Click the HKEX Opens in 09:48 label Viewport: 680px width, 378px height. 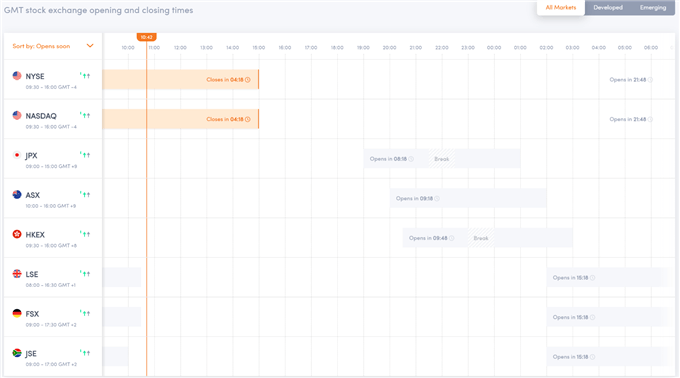[428, 238]
